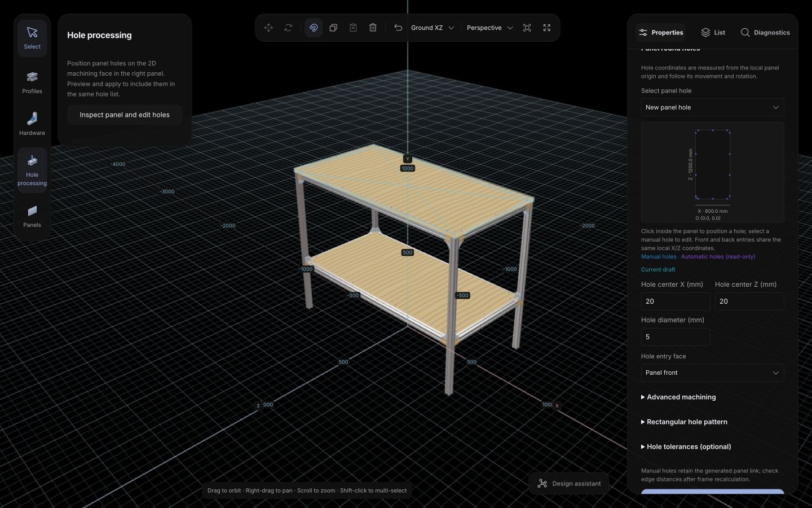Image resolution: width=812 pixels, height=508 pixels.
Task: Expand the Advanced machining section
Action: (x=678, y=397)
